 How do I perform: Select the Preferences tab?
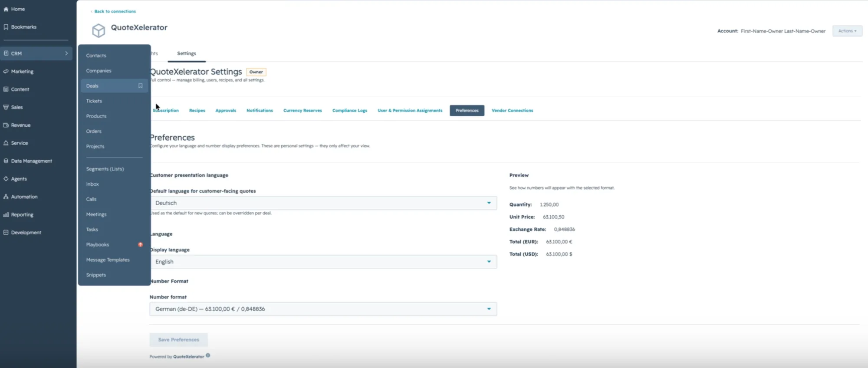pos(467,111)
